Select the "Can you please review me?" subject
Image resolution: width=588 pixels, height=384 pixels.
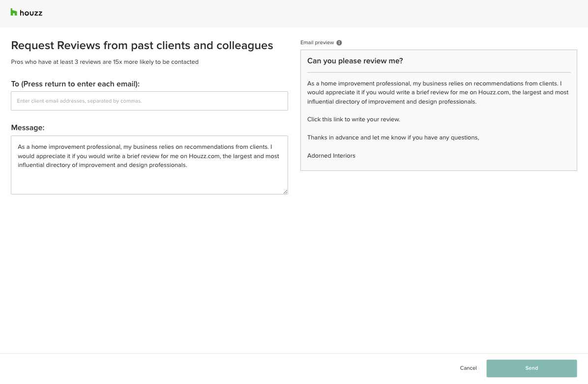[355, 61]
